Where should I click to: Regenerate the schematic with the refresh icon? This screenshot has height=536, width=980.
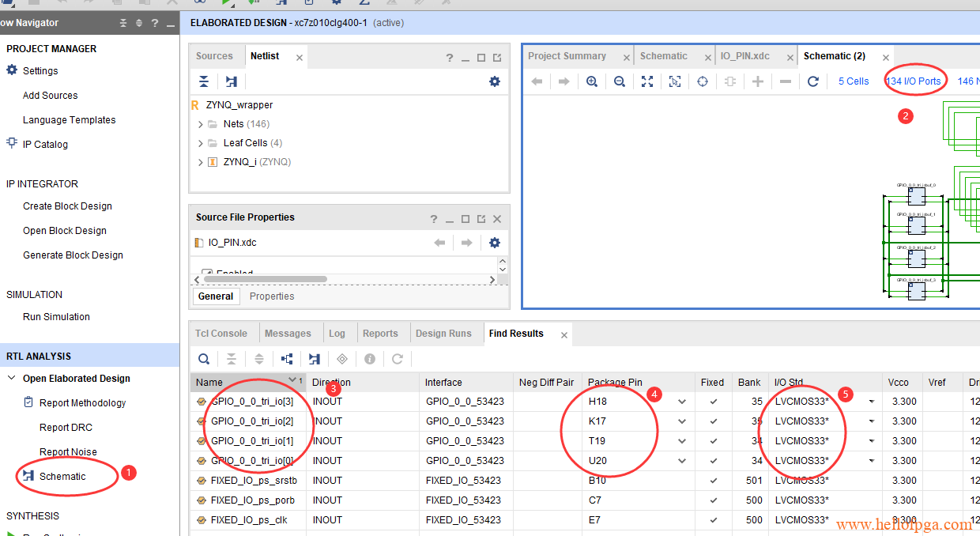coord(812,81)
